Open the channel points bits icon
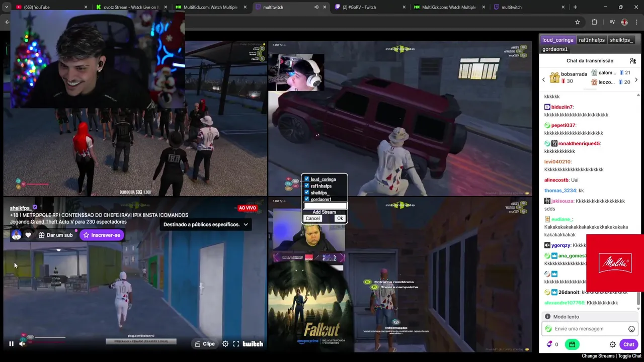This screenshot has width=644, height=362. coord(549,344)
